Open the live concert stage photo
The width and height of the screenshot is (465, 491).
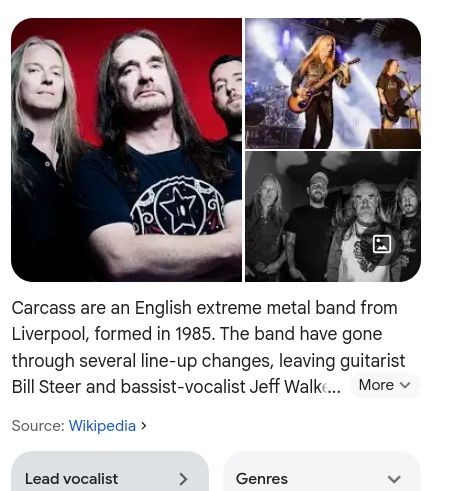click(333, 83)
